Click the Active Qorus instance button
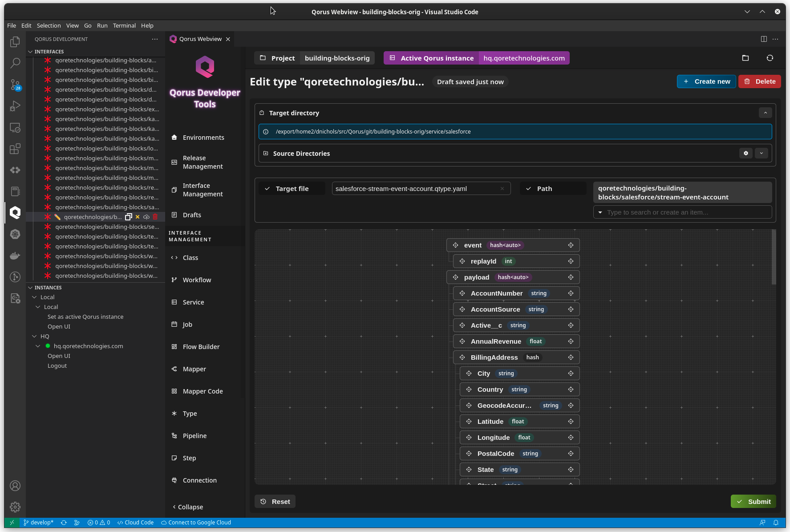Image resolution: width=790 pixels, height=532 pixels. (476, 58)
